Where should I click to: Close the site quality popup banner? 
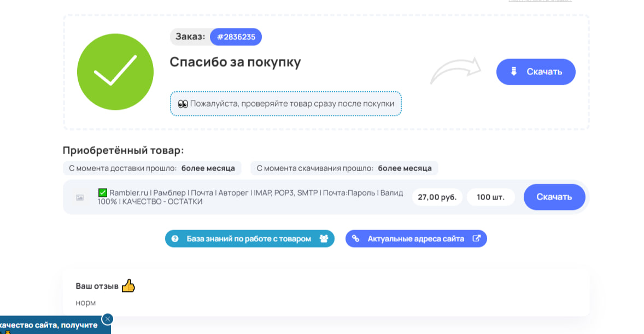pyautogui.click(x=107, y=319)
